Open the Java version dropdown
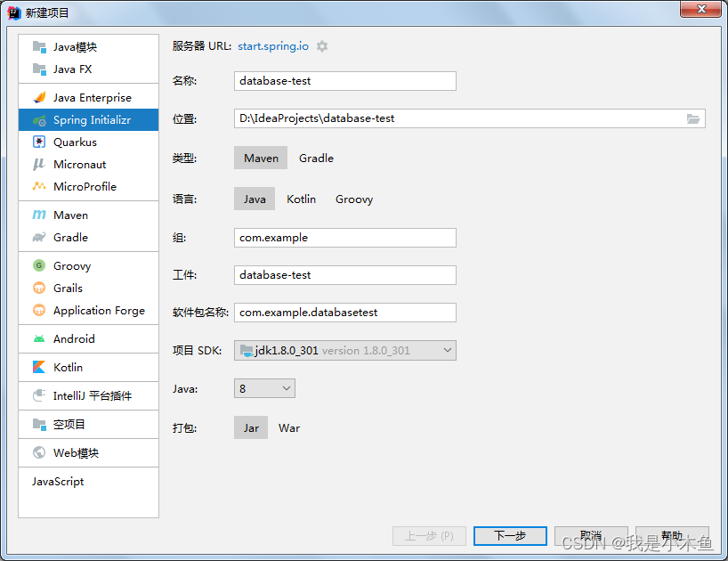The width and height of the screenshot is (728, 561). point(264,388)
